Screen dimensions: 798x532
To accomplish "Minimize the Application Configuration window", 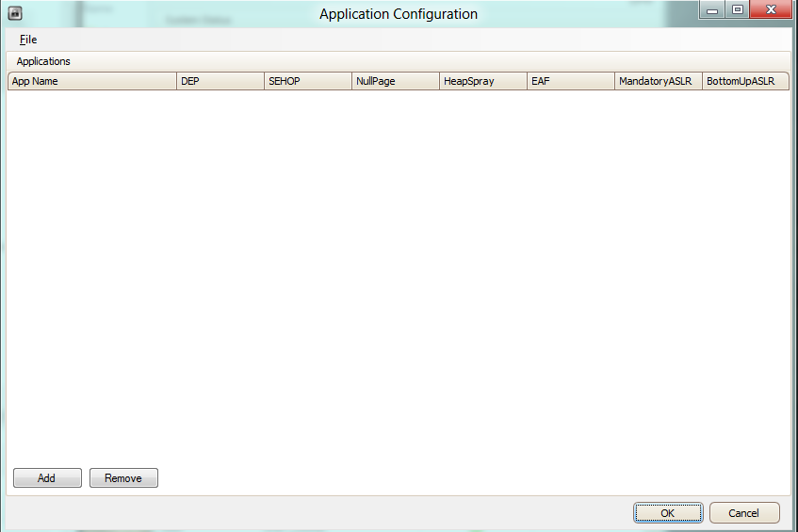I will [712, 9].
